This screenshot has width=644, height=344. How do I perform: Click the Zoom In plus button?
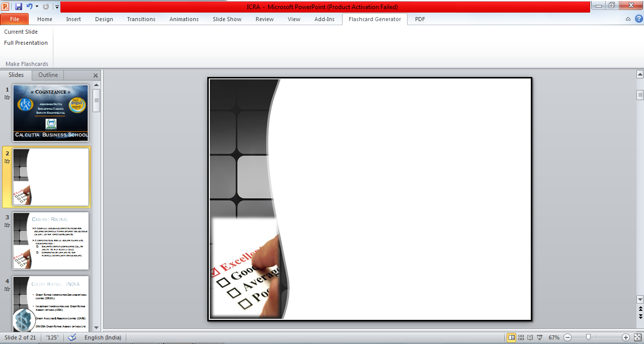626,337
